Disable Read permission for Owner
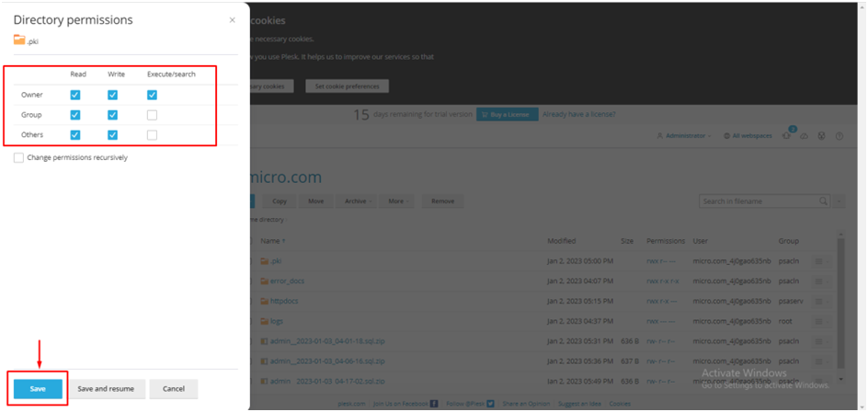 pyautogui.click(x=75, y=95)
